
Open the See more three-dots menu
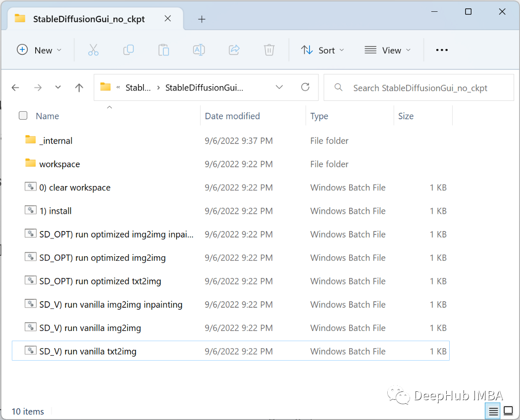pyautogui.click(x=442, y=50)
